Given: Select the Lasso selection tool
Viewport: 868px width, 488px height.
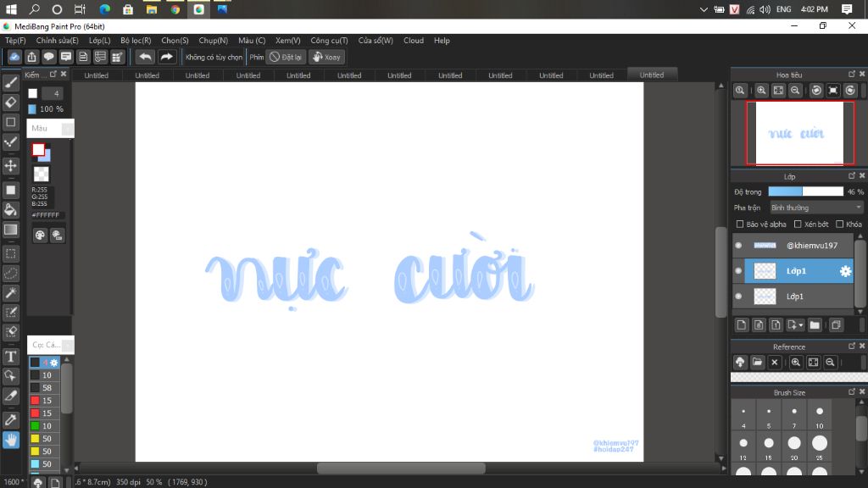Looking at the screenshot, I should coord(10,274).
